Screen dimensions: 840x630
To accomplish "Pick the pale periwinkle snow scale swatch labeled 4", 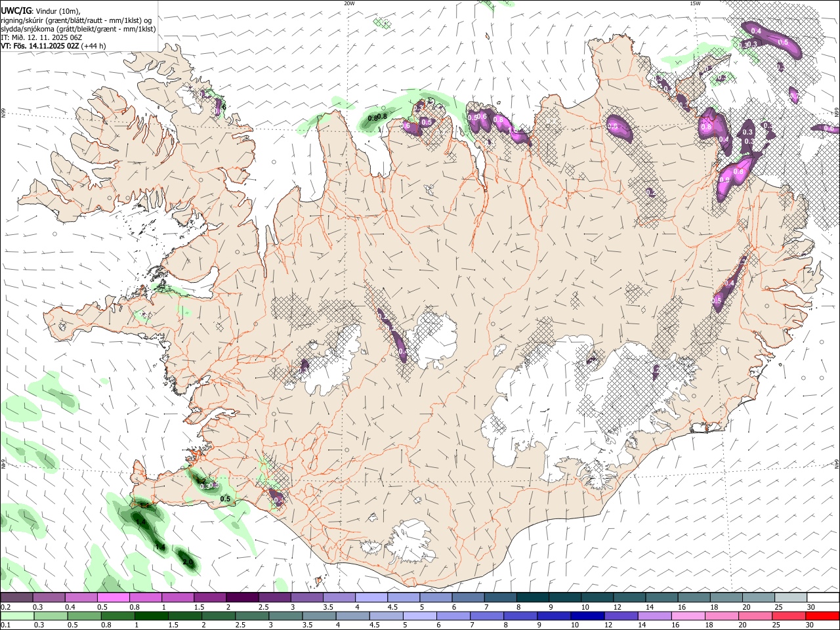I will 371,597.
